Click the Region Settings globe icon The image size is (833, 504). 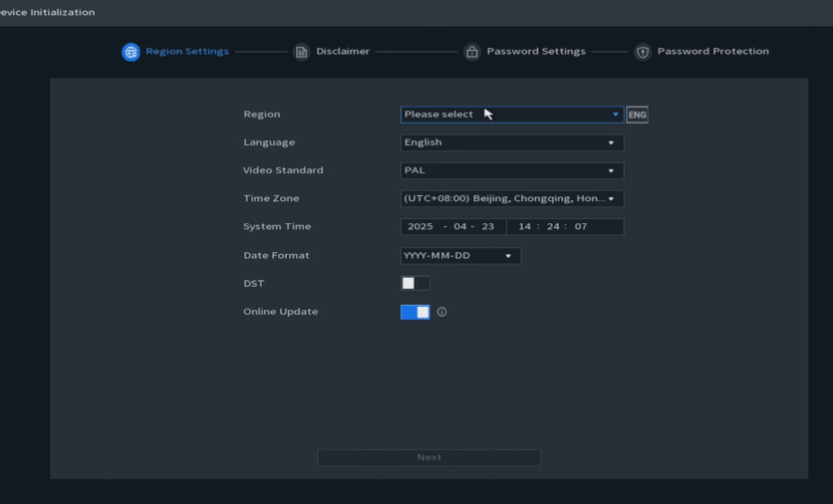pos(131,52)
